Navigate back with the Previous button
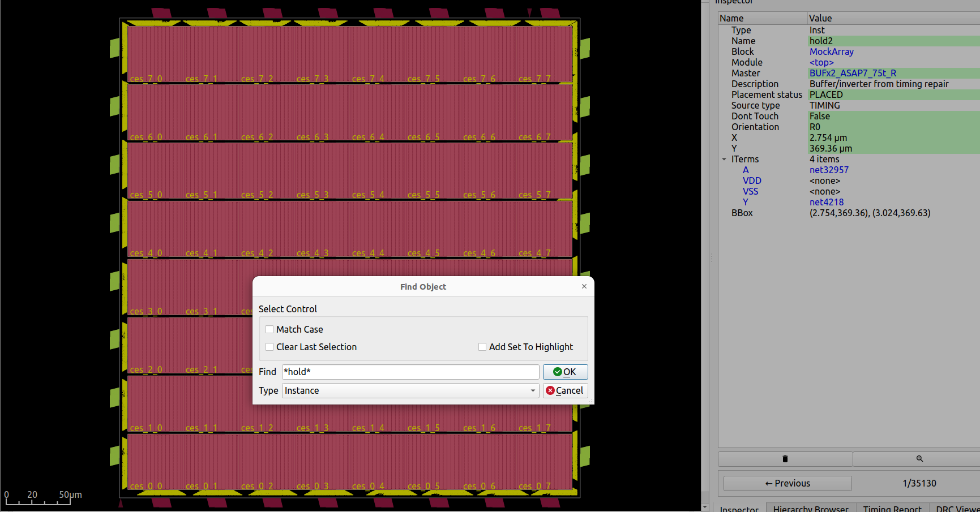The image size is (980, 512). coord(787,483)
